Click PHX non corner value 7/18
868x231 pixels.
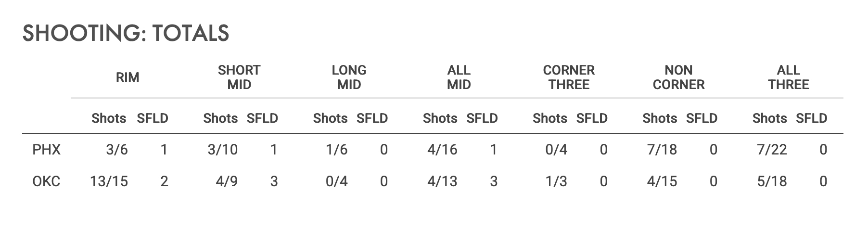click(662, 150)
